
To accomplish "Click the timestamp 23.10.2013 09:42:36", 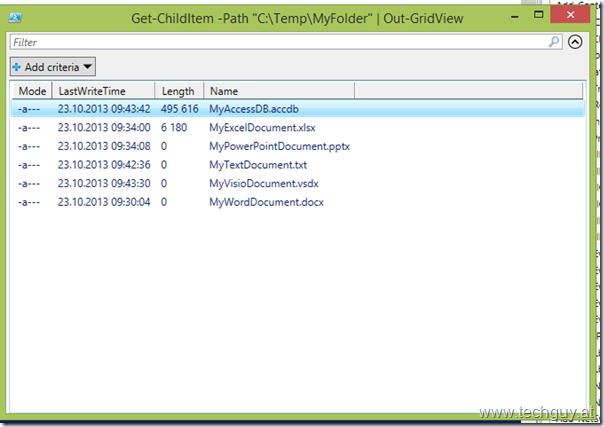I will (x=104, y=165).
